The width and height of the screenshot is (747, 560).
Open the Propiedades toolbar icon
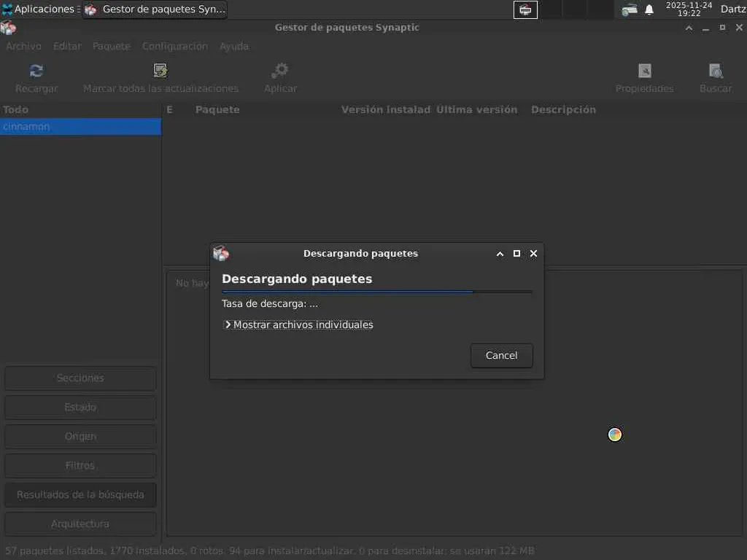coord(645,71)
